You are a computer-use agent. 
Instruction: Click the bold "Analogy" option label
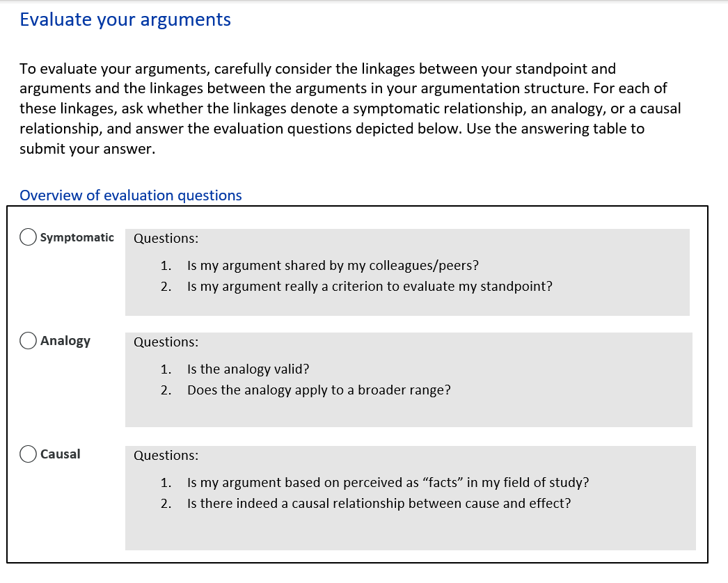pyautogui.click(x=65, y=341)
